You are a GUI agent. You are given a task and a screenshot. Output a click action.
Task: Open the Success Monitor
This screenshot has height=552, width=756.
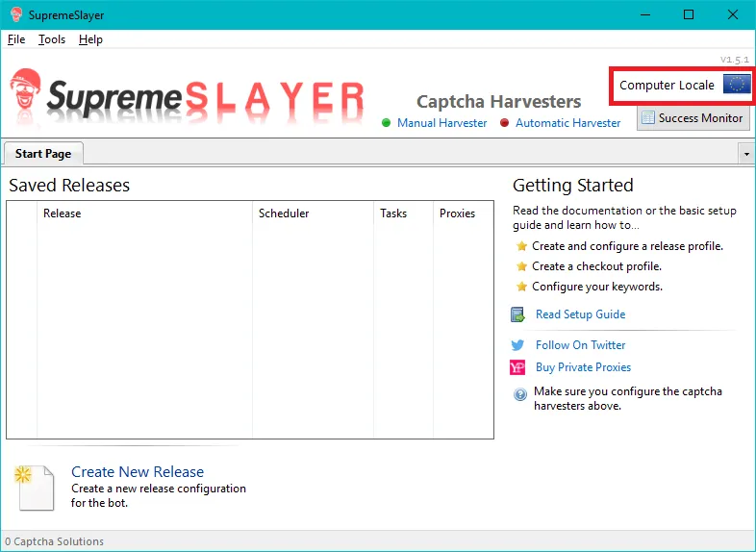click(x=693, y=117)
